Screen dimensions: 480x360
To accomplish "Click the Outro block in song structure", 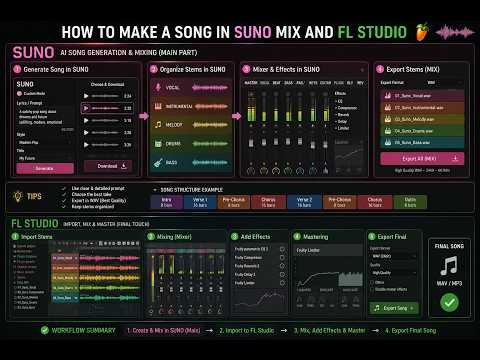I will [x=410, y=202].
